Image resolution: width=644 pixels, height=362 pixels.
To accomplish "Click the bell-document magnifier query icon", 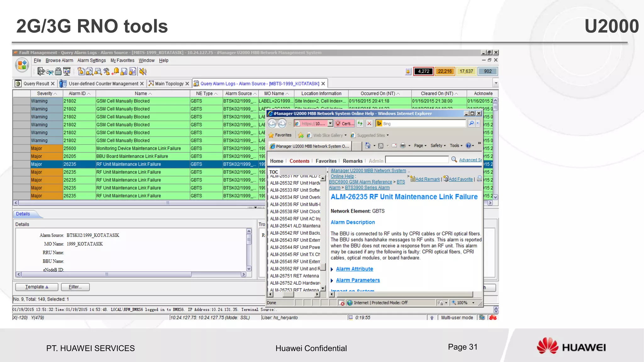I will tap(89, 72).
